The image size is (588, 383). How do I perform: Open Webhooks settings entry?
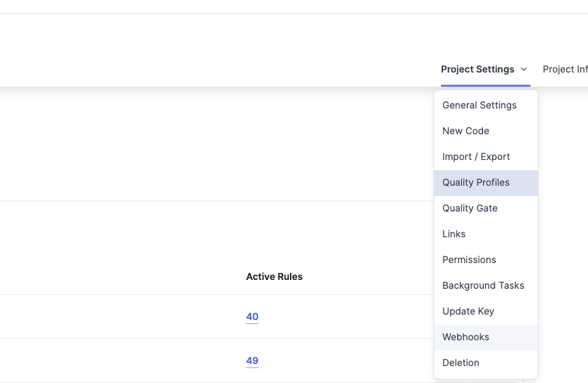[x=486, y=337]
